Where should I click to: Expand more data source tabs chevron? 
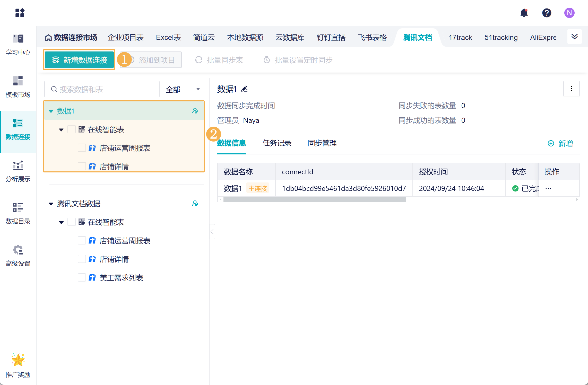(574, 37)
